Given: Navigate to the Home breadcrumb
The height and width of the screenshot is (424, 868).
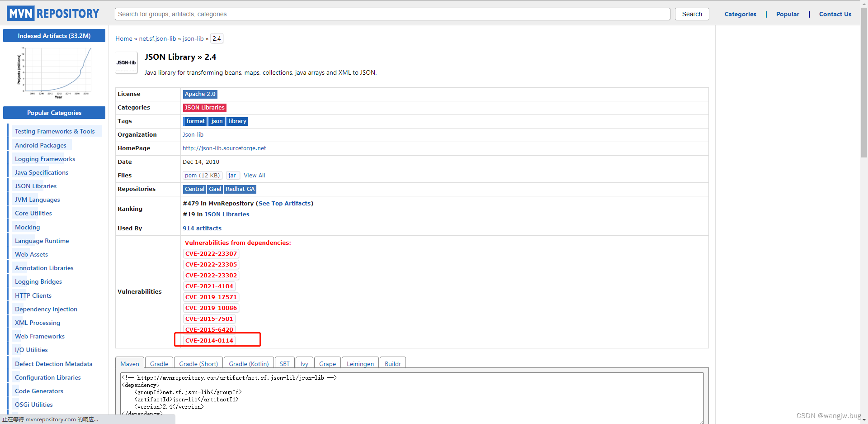Looking at the screenshot, I should [123, 38].
